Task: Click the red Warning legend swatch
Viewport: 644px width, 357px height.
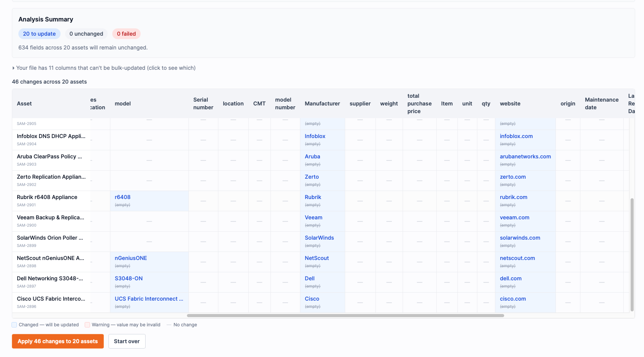Action: click(x=87, y=325)
